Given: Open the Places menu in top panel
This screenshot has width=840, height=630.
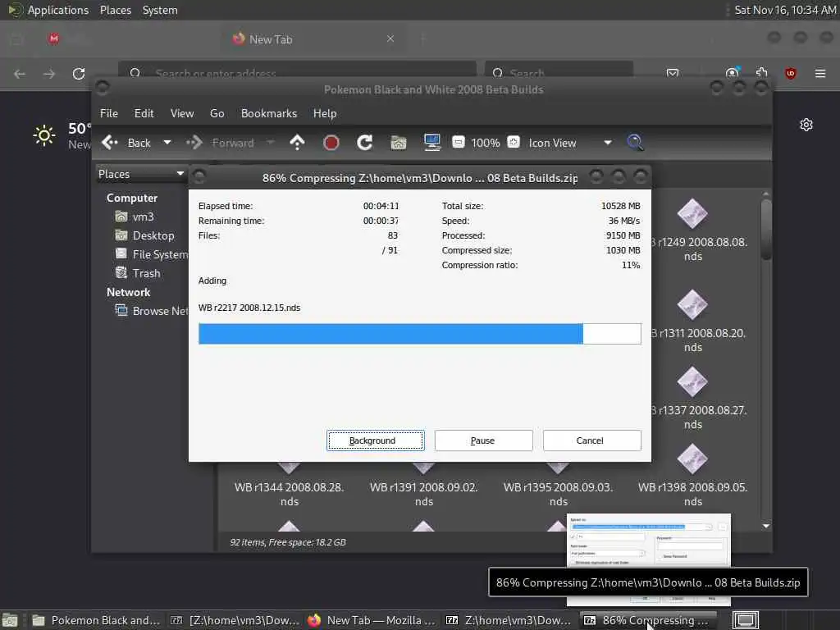Looking at the screenshot, I should [x=116, y=10].
